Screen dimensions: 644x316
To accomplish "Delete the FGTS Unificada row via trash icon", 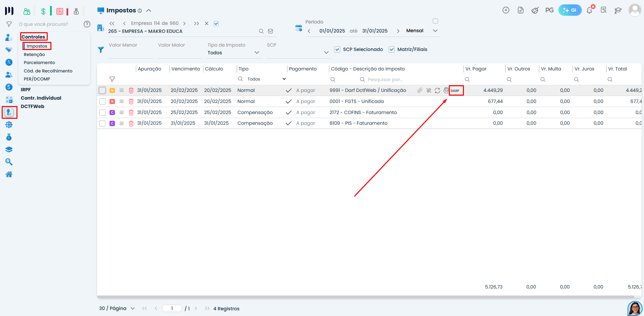I will tap(131, 101).
